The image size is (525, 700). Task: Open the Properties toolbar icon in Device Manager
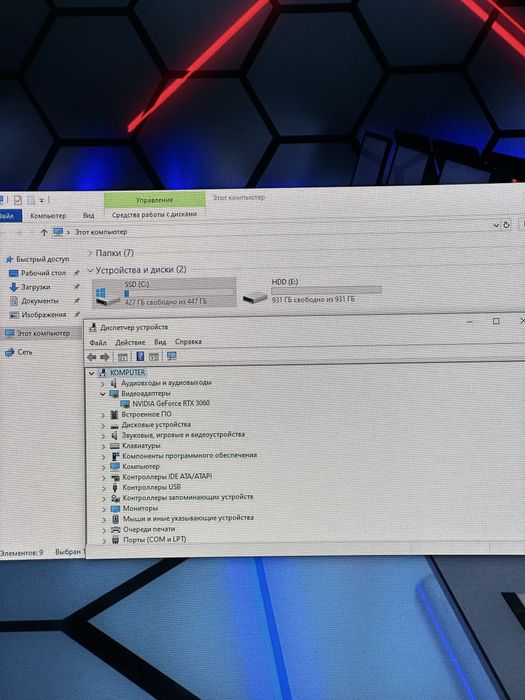(123, 357)
